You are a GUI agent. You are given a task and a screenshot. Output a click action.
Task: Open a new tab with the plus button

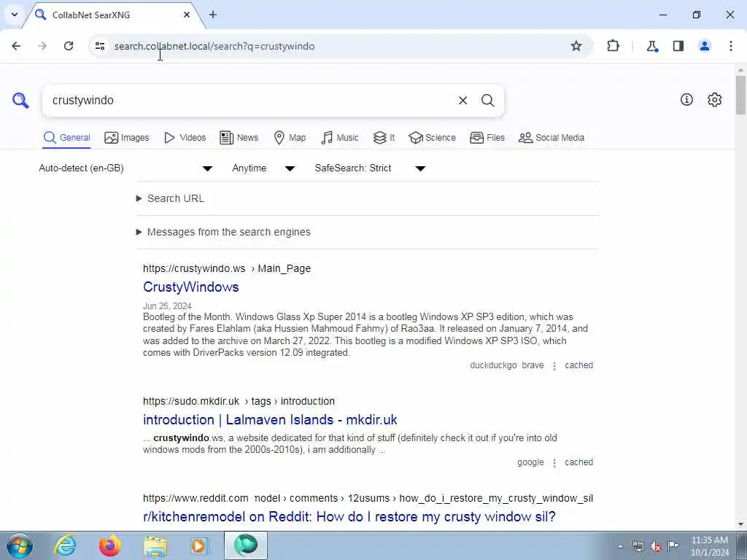point(213,15)
